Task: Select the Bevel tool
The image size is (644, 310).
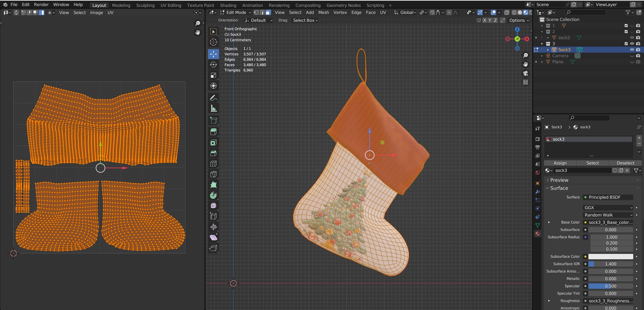Action: [213, 153]
